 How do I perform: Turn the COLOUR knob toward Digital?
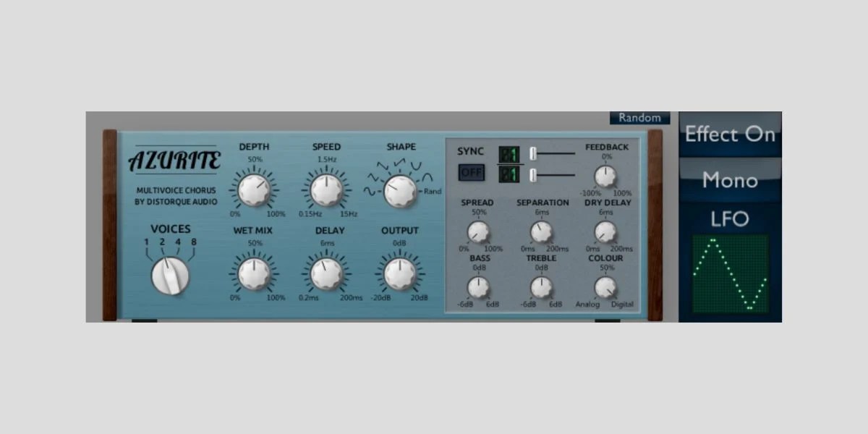tap(606, 287)
